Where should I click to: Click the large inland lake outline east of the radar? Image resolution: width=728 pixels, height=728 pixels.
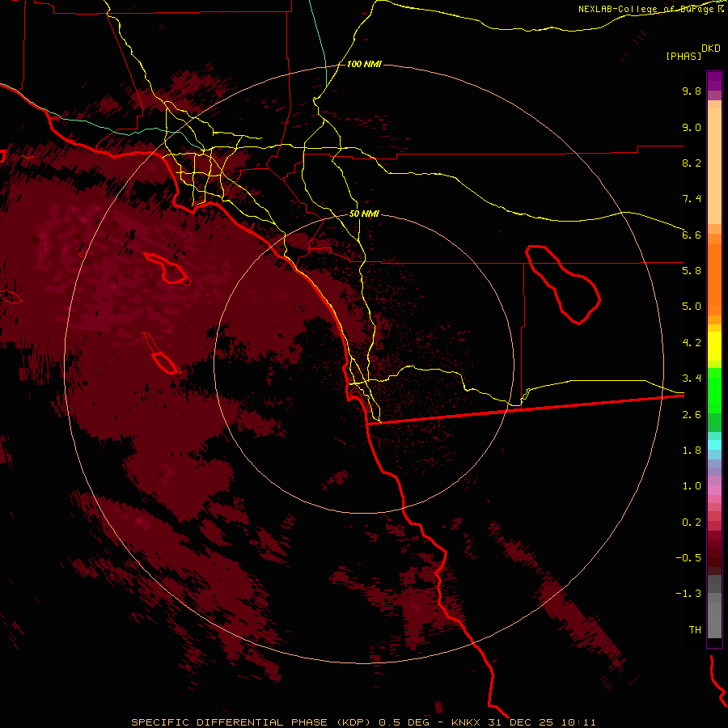[x=563, y=285]
